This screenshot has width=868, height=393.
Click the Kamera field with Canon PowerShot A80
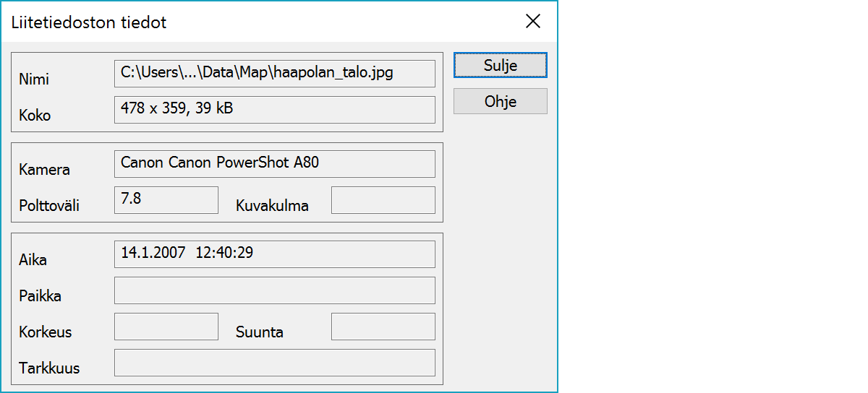point(275,164)
